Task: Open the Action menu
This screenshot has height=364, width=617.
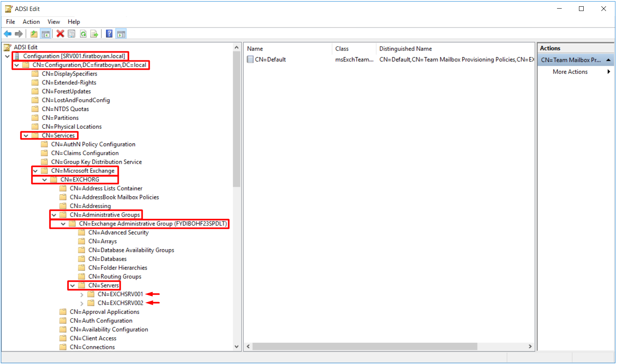Action: pyautogui.click(x=31, y=22)
